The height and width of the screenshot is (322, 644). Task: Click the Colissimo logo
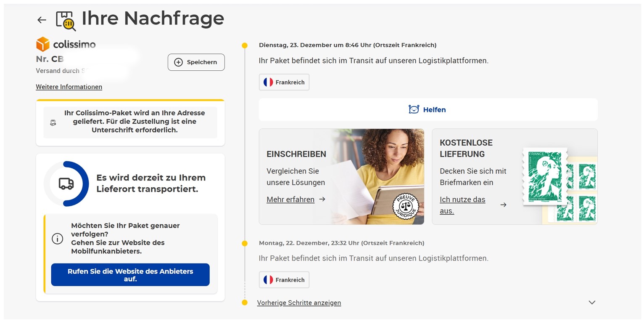[x=66, y=44]
